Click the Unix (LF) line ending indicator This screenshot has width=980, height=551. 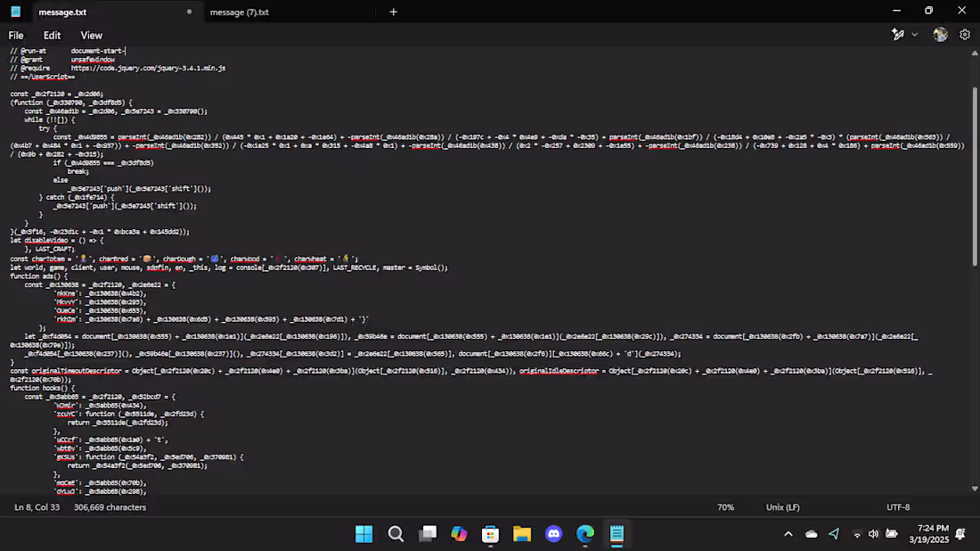(x=782, y=507)
